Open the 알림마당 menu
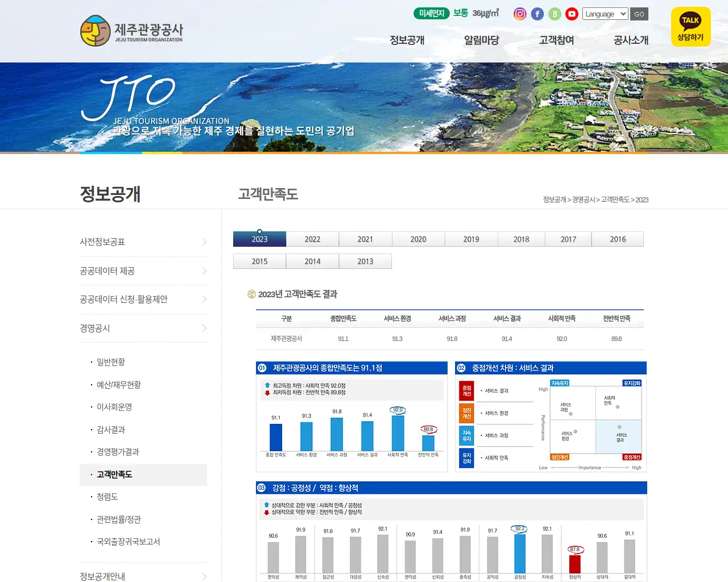The width and height of the screenshot is (728, 582). [481, 40]
